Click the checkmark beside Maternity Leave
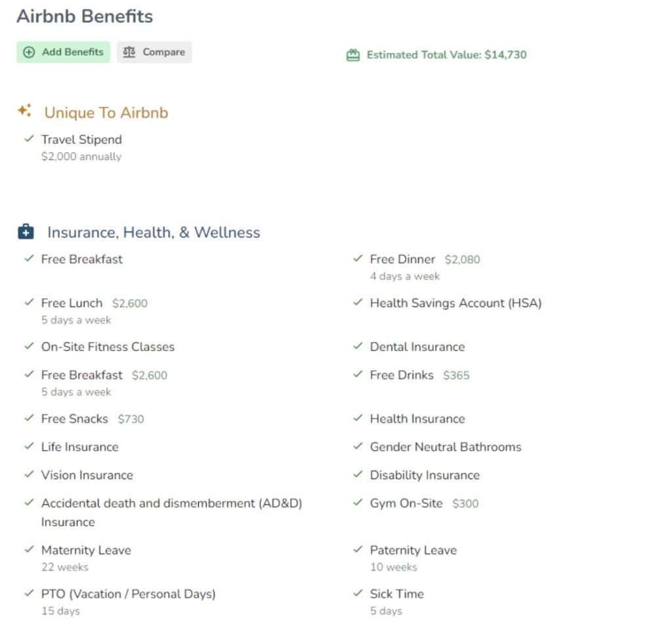The height and width of the screenshot is (626, 672). [29, 549]
